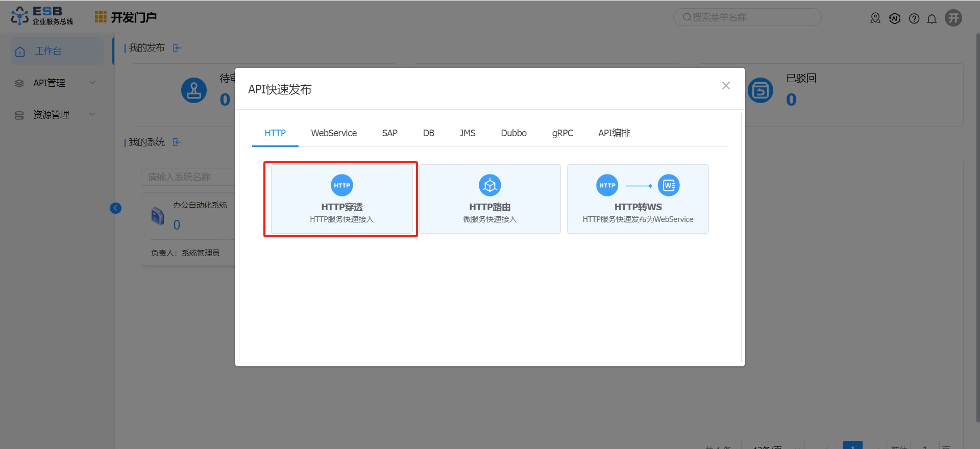Open 工作台 in the left sidebar
This screenshot has width=980, height=449.
48,51
